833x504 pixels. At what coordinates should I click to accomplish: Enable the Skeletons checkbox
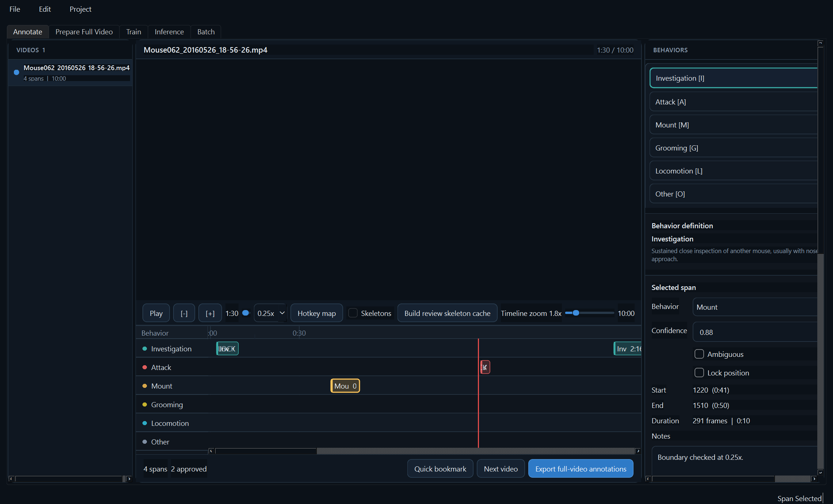point(353,313)
